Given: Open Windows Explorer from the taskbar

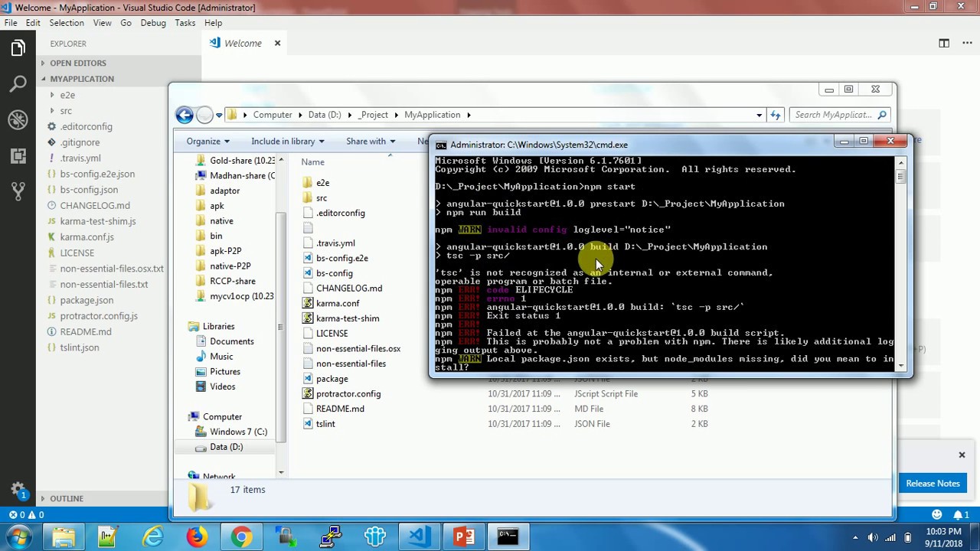Looking at the screenshot, I should [64, 536].
